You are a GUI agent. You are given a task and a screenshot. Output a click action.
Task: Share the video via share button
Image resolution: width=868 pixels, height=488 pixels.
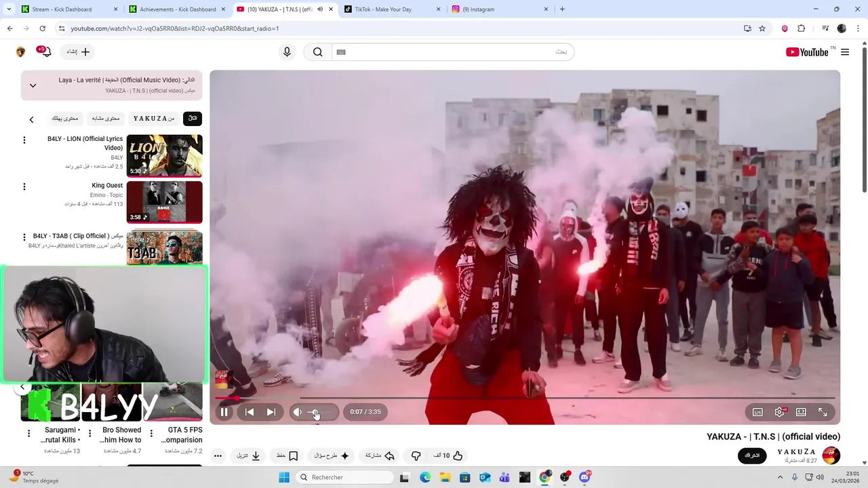click(x=380, y=456)
